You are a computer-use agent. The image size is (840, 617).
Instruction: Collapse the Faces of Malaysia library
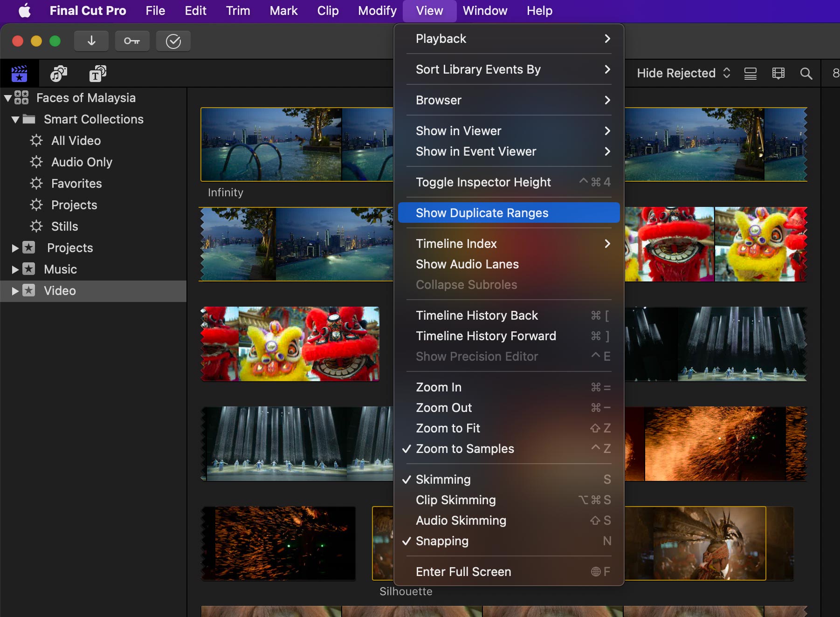tap(8, 98)
